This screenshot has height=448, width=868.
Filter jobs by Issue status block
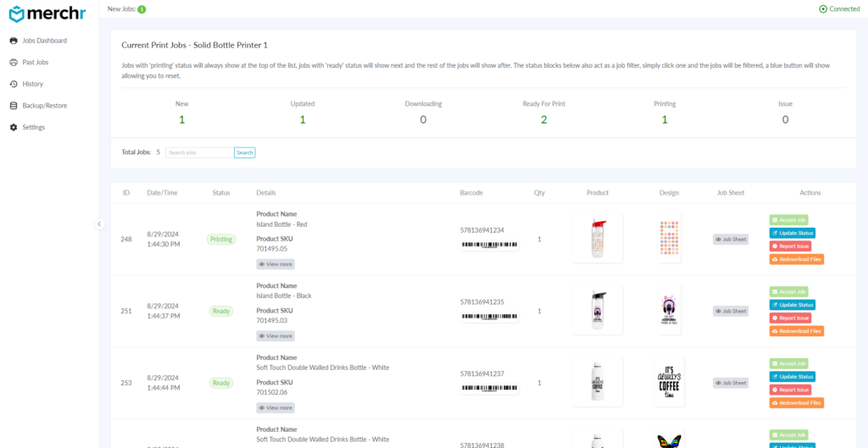click(785, 113)
